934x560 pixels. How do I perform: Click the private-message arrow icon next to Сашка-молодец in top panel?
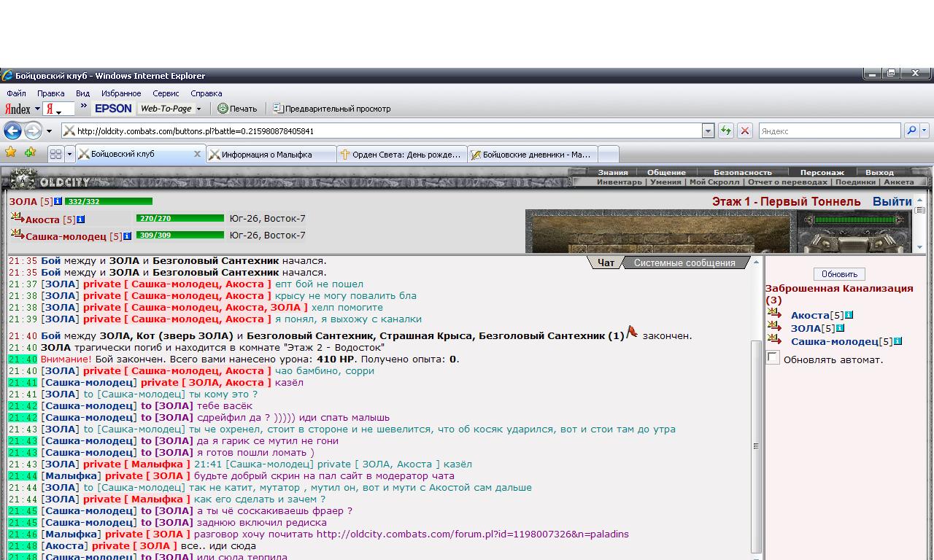17,234
